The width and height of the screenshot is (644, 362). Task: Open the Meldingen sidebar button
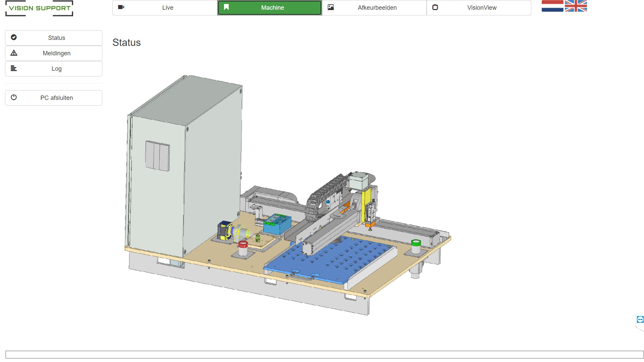56,53
